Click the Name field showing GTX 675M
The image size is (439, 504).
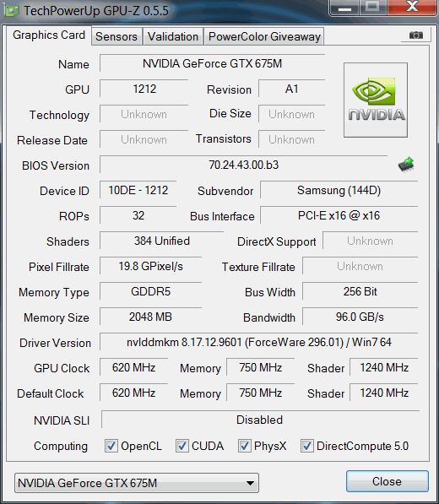[x=212, y=63]
